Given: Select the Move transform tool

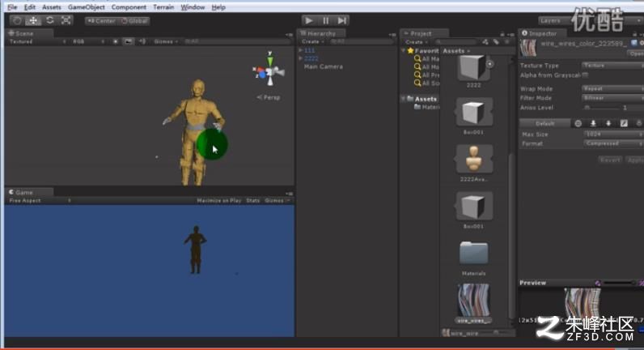Looking at the screenshot, I should click(33, 20).
